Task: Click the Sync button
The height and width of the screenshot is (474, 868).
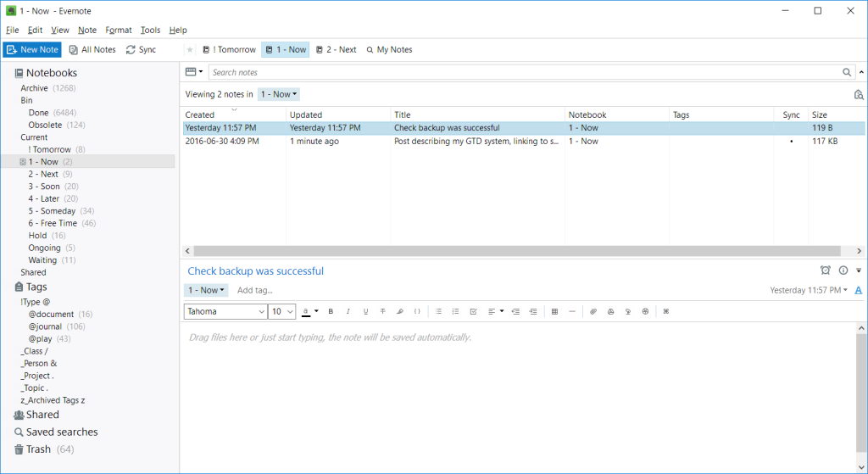Action: coord(141,50)
